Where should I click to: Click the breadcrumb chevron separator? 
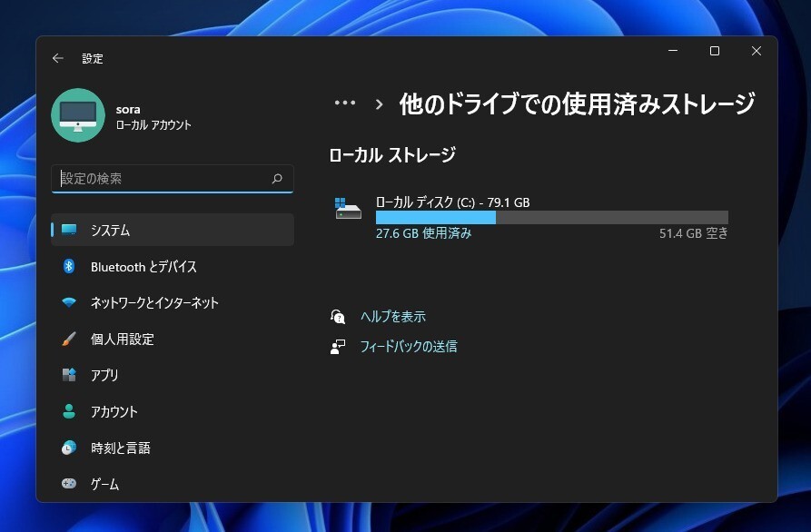379,104
